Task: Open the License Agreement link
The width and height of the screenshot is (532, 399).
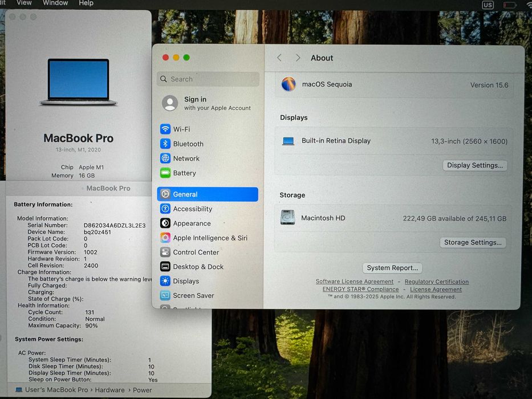Action: (436, 290)
